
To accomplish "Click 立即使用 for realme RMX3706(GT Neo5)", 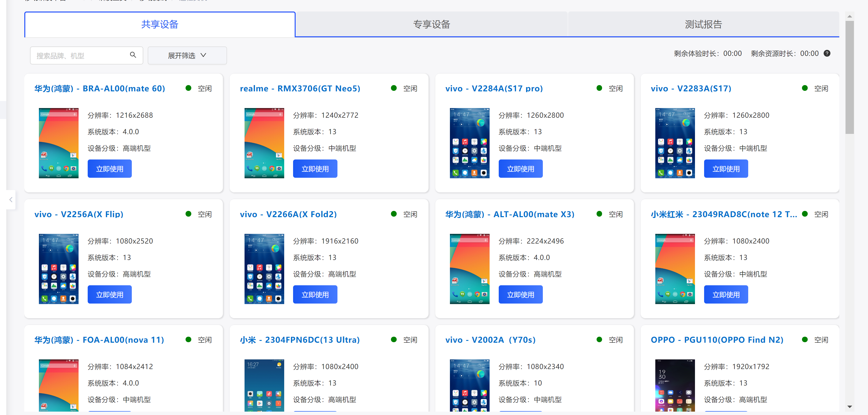I will click(315, 169).
